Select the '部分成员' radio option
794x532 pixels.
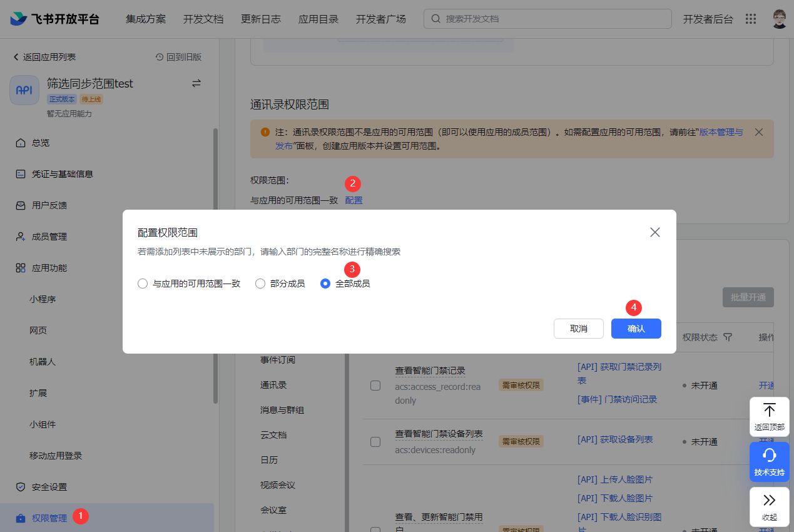click(260, 284)
